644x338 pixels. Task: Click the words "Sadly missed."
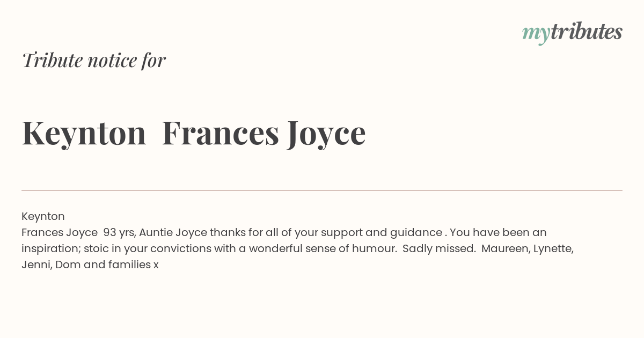tap(439, 249)
